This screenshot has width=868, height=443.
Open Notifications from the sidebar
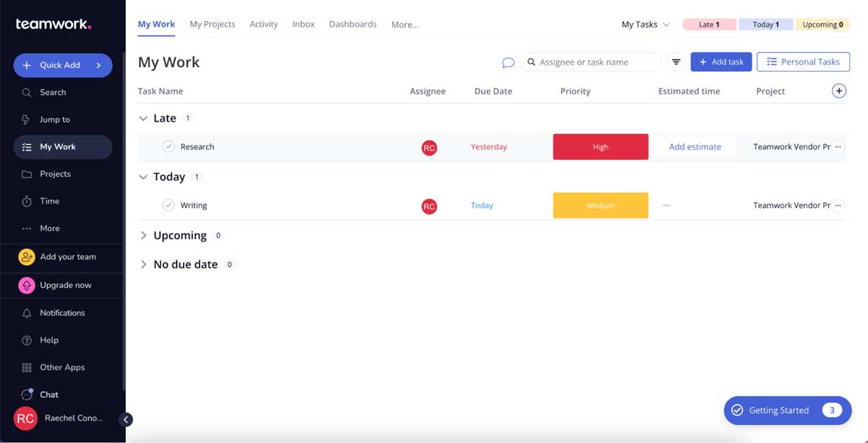click(60, 313)
